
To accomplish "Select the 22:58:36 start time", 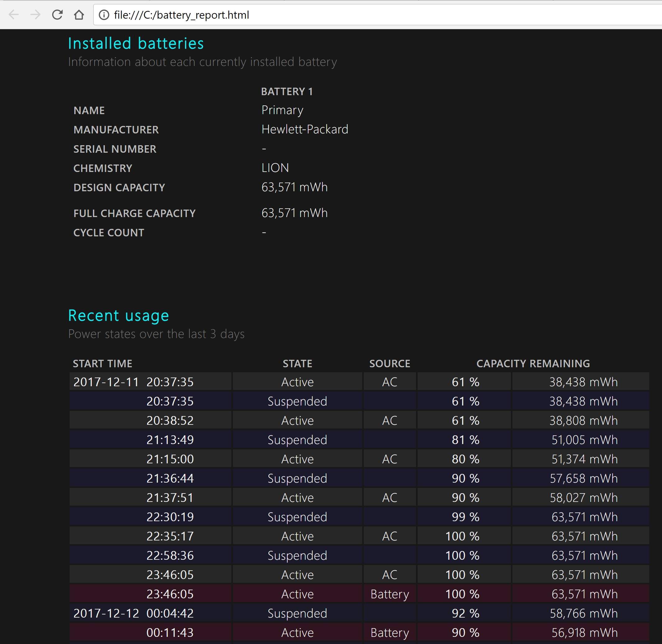I will point(170,555).
